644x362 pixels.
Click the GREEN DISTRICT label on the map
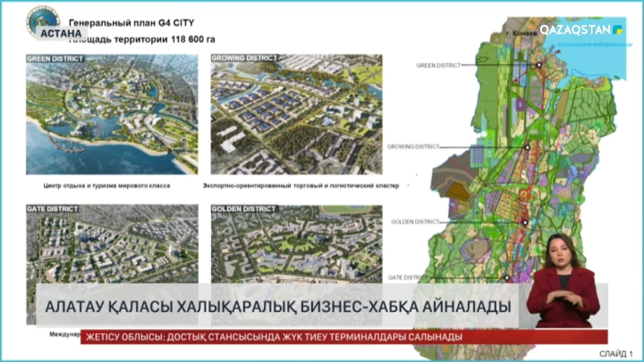tap(438, 65)
